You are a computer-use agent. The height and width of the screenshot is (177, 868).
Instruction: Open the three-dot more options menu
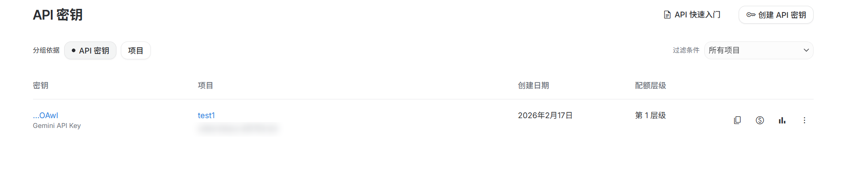click(804, 120)
